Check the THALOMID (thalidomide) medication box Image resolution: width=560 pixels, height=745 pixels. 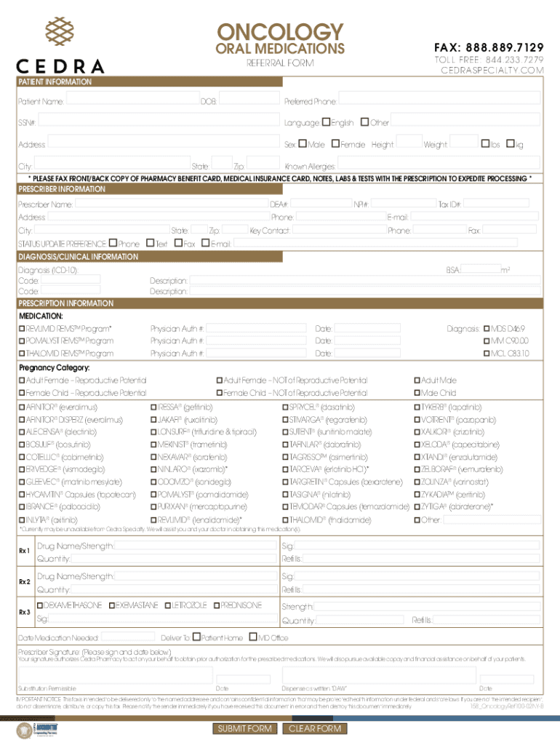click(x=286, y=519)
